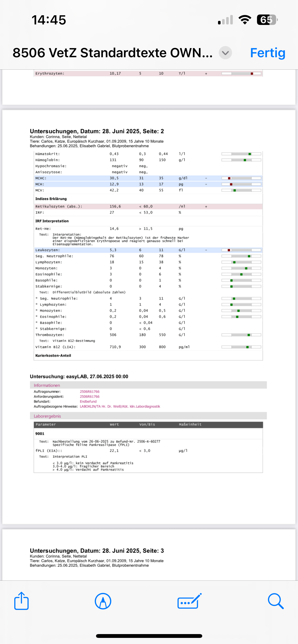Tap the Wi-Fi status icon
This screenshot has height=644, width=298.
click(x=245, y=20)
